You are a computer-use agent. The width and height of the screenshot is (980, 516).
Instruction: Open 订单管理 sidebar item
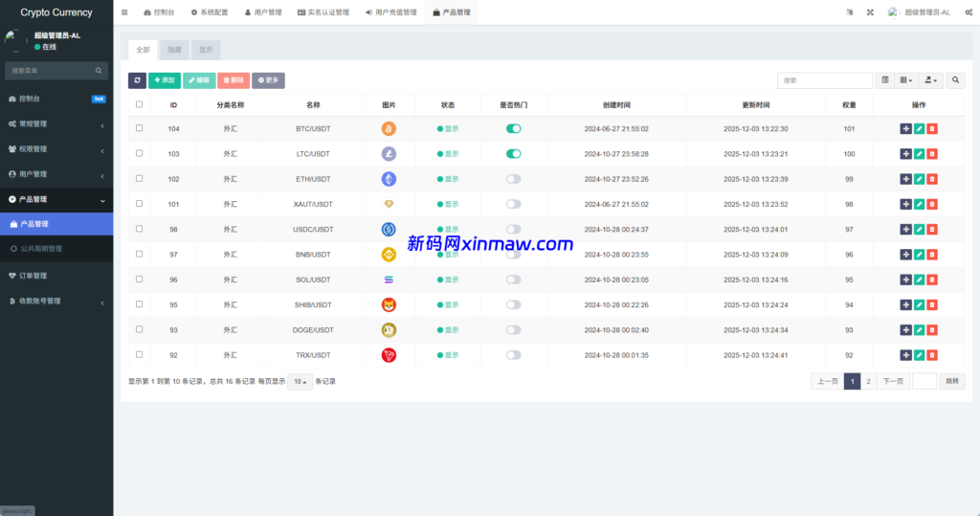(x=56, y=275)
